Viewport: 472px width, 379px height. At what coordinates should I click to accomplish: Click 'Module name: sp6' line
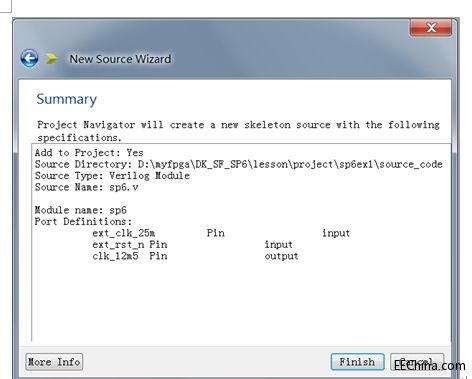(81, 210)
